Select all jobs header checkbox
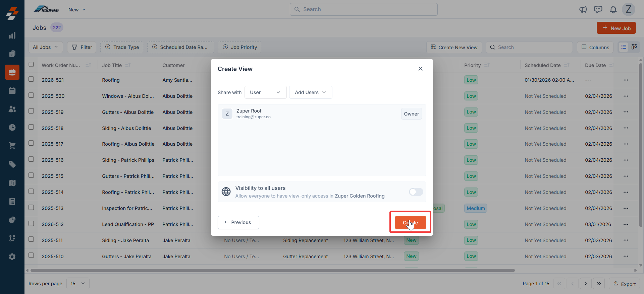The width and height of the screenshot is (644, 294). (x=31, y=64)
